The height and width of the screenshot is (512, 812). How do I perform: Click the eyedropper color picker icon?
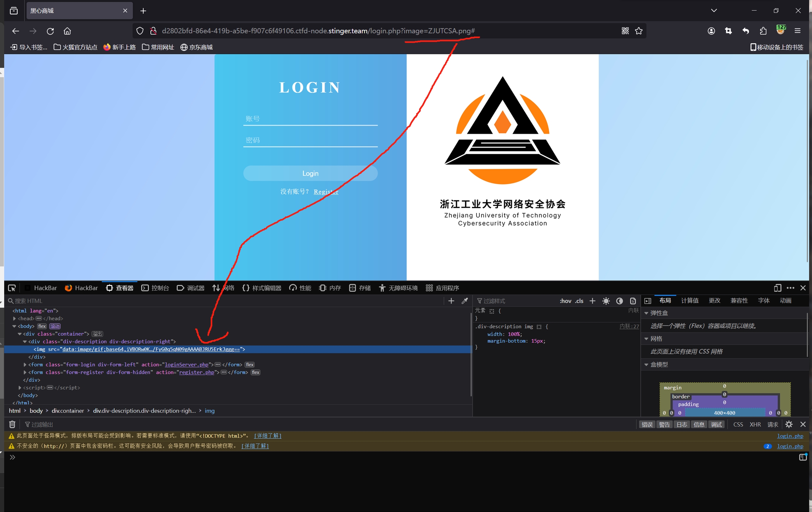click(x=465, y=301)
